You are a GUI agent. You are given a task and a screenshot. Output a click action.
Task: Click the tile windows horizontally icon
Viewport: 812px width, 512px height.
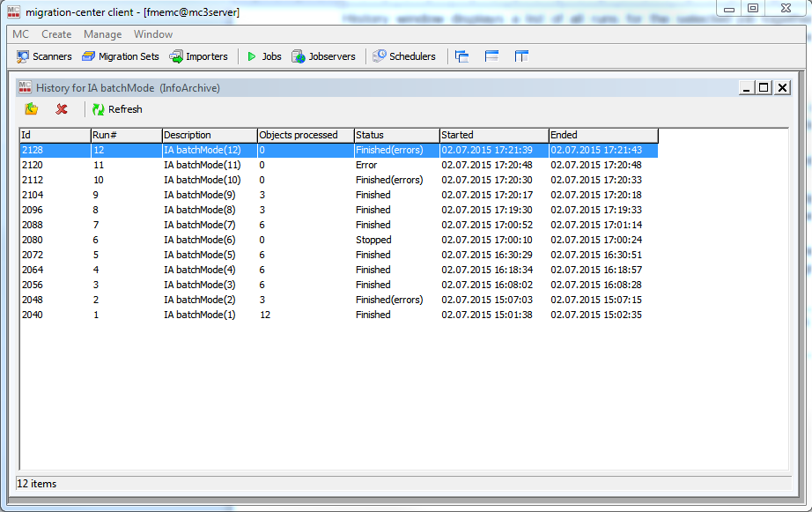(x=491, y=56)
